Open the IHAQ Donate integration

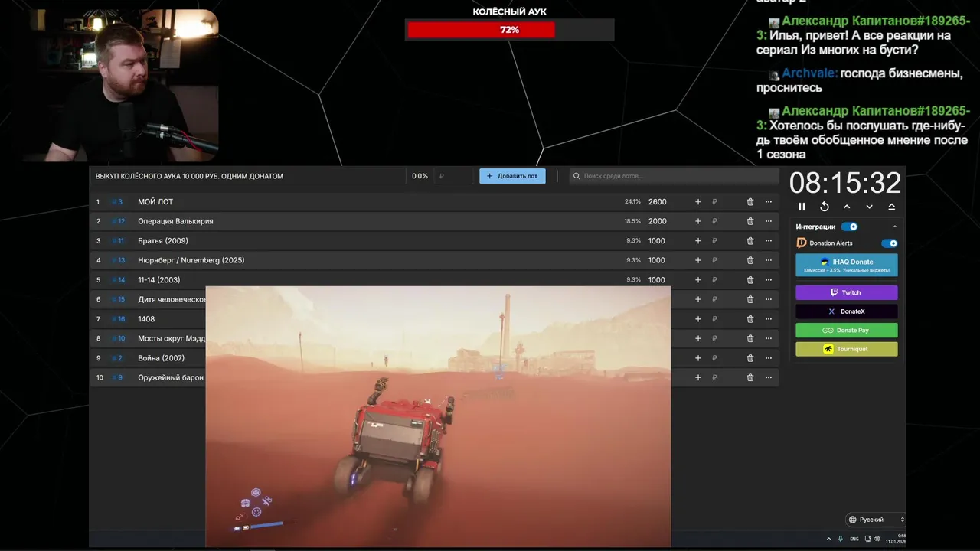(847, 265)
